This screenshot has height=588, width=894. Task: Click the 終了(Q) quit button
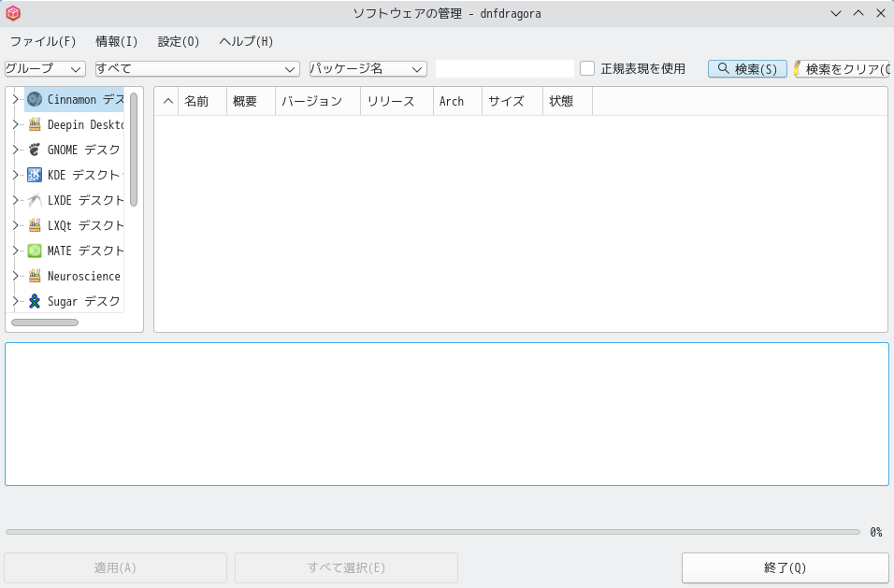tap(786, 567)
